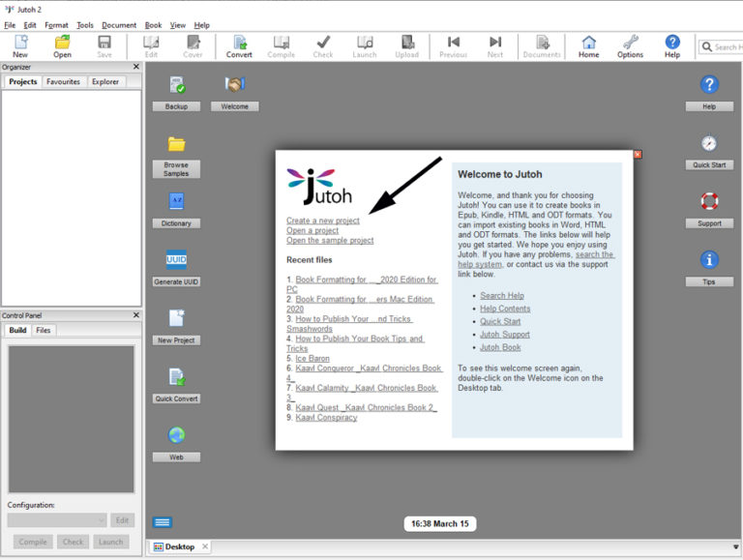Select the Build tab in Control Panel
This screenshot has height=560, width=743.
tap(17, 330)
